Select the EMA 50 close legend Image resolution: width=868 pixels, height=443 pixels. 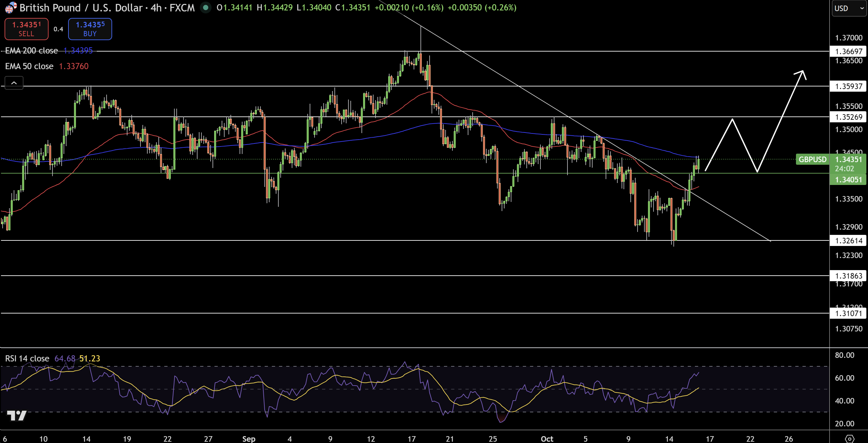click(29, 66)
